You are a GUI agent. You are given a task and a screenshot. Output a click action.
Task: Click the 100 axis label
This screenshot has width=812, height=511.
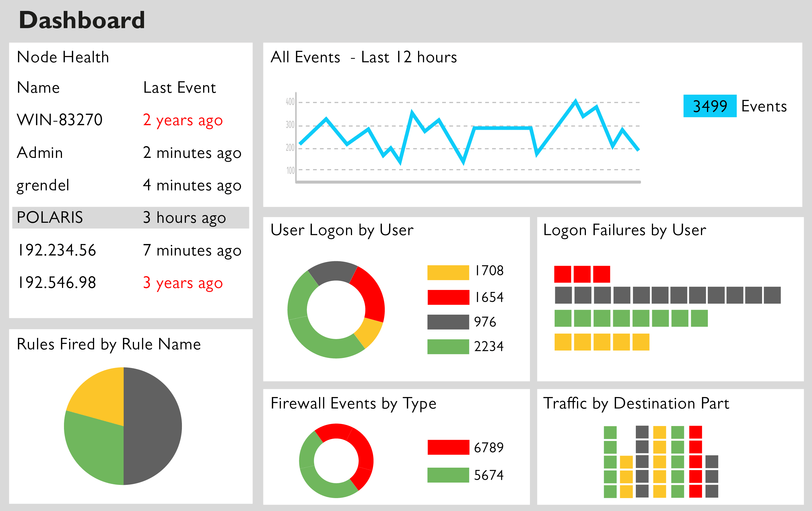pos(290,170)
